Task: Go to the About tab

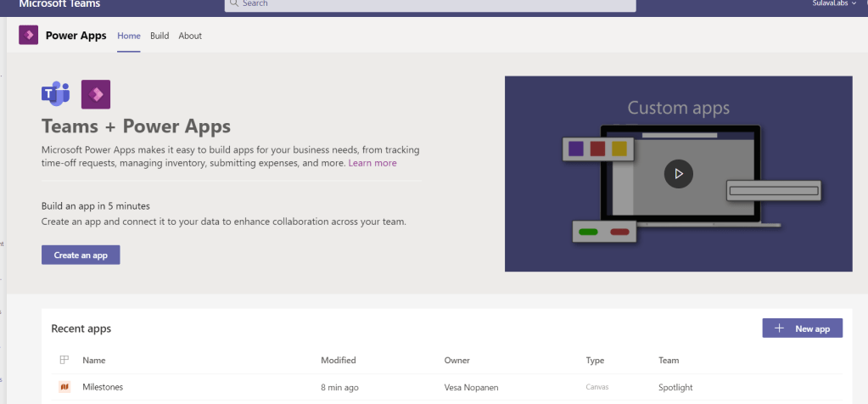Action: click(x=190, y=36)
